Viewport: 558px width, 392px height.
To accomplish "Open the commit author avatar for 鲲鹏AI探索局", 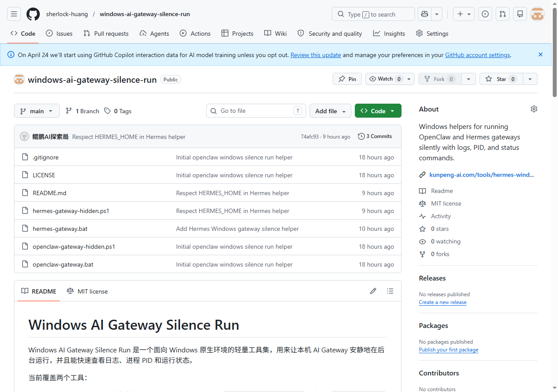I will pos(24,136).
